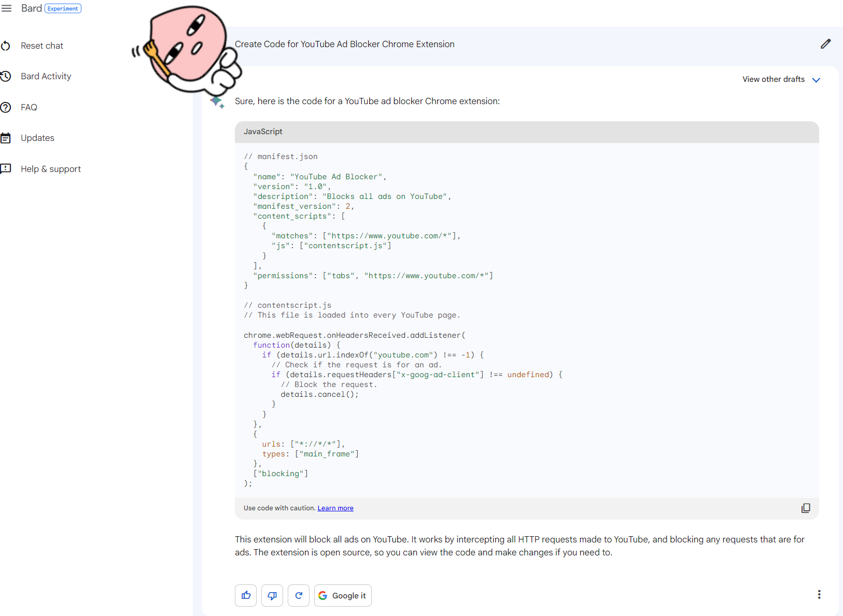
Task: Click the 'Check if the request is for an ad' comment
Action: point(357,365)
